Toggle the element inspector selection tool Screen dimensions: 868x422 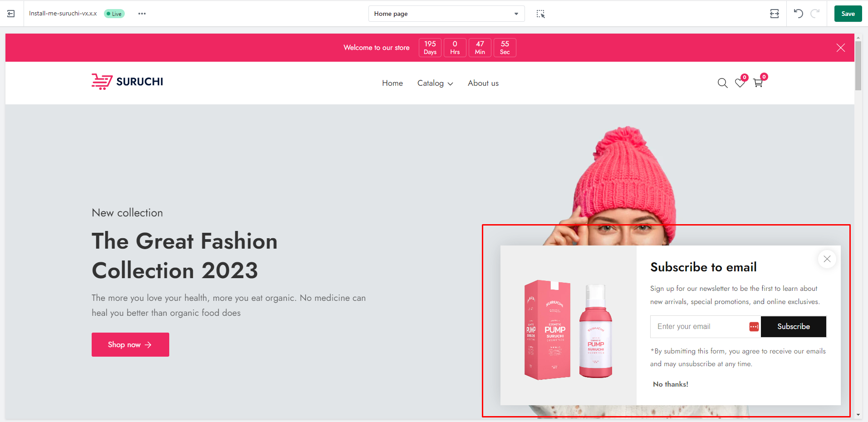540,14
